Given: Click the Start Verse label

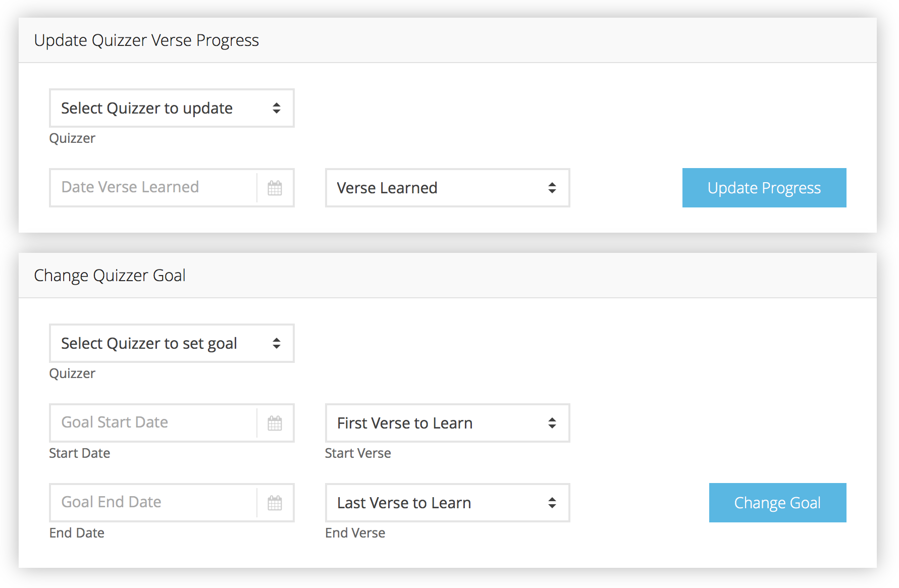Looking at the screenshot, I should point(358,453).
